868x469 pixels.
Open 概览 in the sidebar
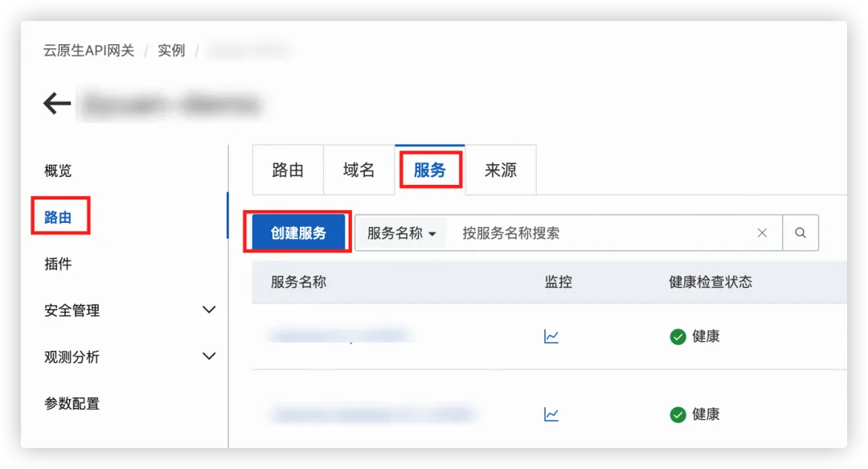[58, 171]
